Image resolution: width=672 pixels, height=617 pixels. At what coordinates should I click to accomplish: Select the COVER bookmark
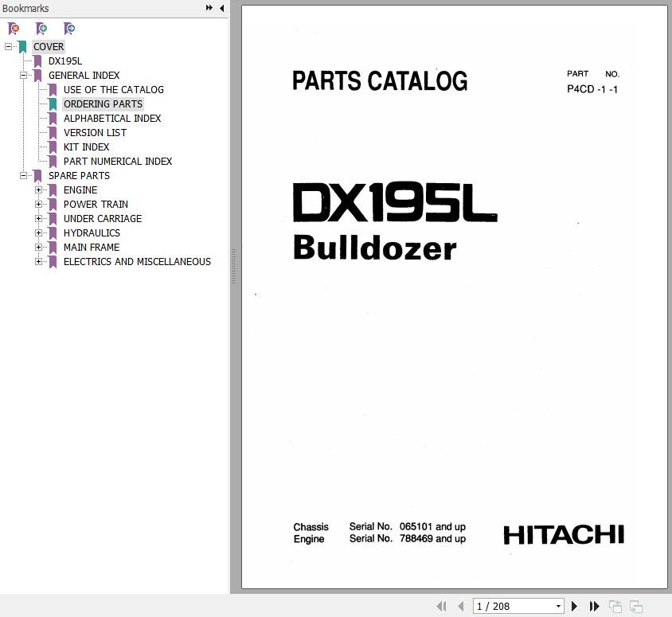49,47
